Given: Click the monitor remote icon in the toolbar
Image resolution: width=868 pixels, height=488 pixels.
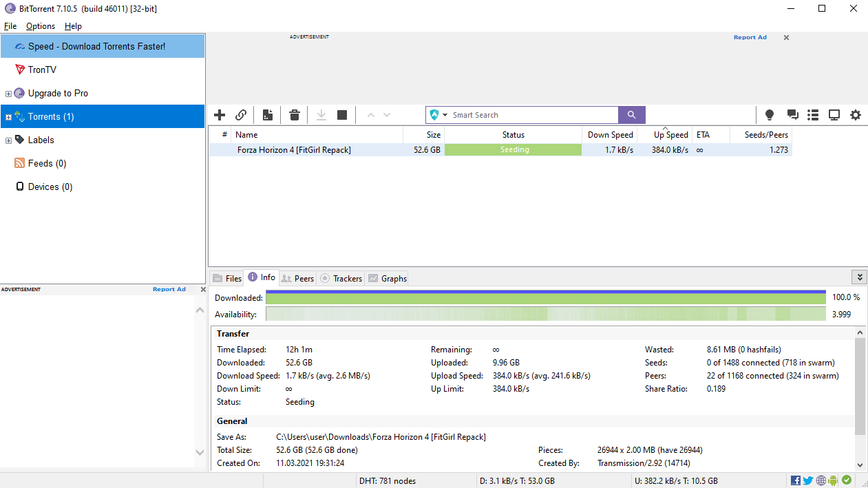Looking at the screenshot, I should (x=834, y=115).
